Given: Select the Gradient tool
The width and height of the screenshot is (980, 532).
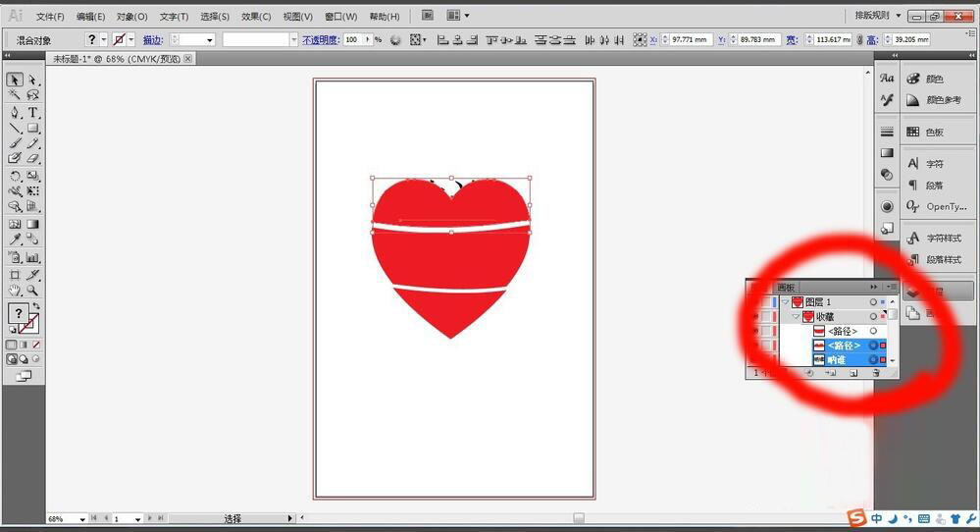Looking at the screenshot, I should (x=32, y=224).
